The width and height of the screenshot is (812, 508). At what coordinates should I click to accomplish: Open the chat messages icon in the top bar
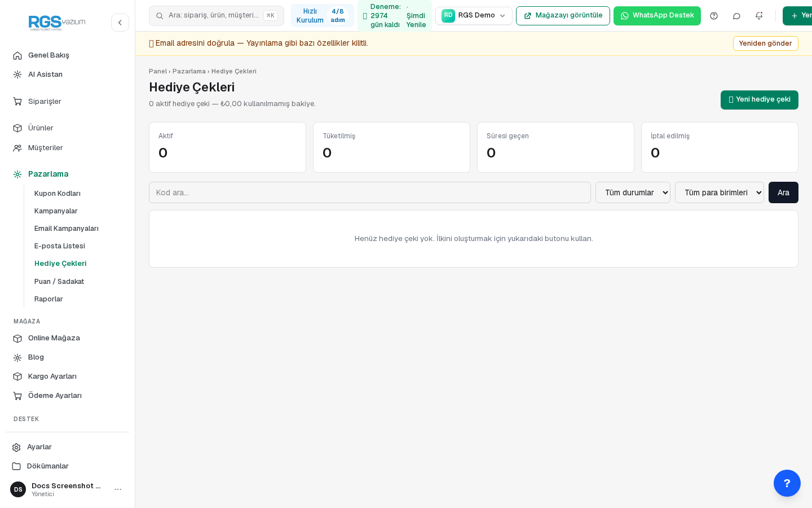(x=736, y=16)
